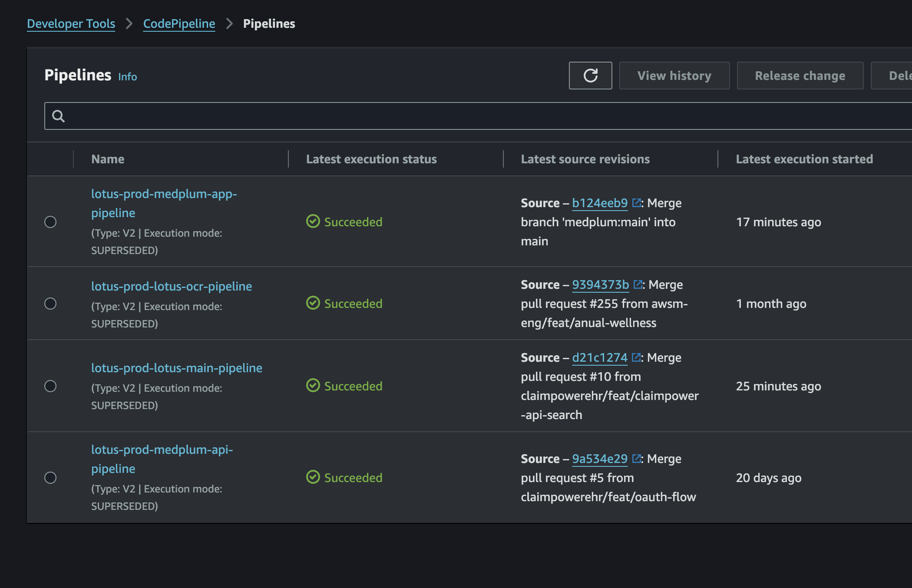
Task: Click Latest execution started column header
Action: [804, 159]
